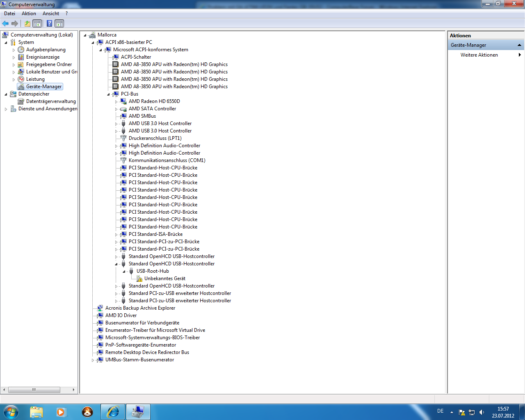525x420 pixels.
Task: Click the USB-Root-Hub plug icon
Action: click(131, 271)
